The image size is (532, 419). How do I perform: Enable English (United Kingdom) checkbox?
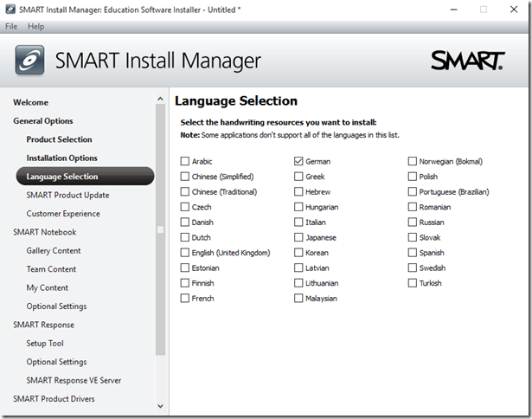(x=185, y=253)
